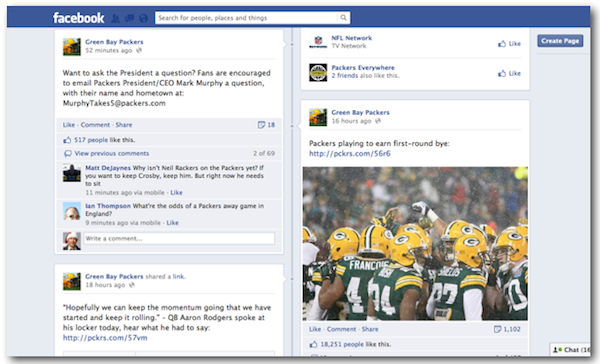Open the NFL Network page link

[x=352, y=38]
